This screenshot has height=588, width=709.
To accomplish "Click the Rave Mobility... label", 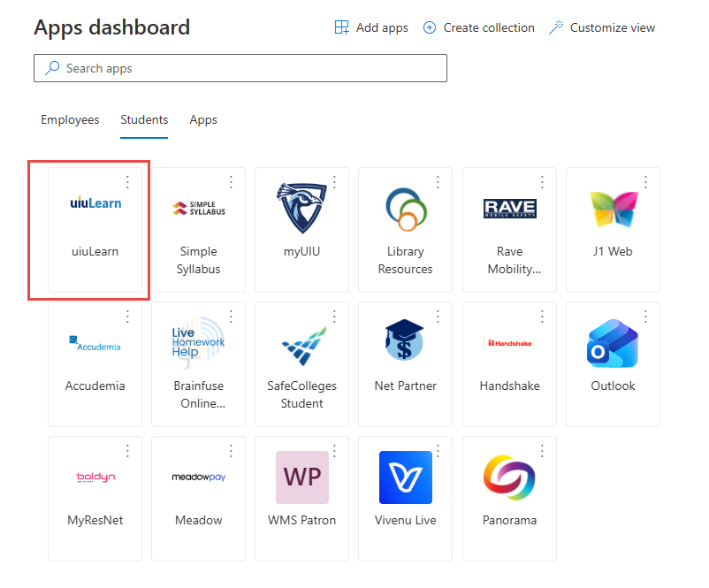I will (515, 260).
